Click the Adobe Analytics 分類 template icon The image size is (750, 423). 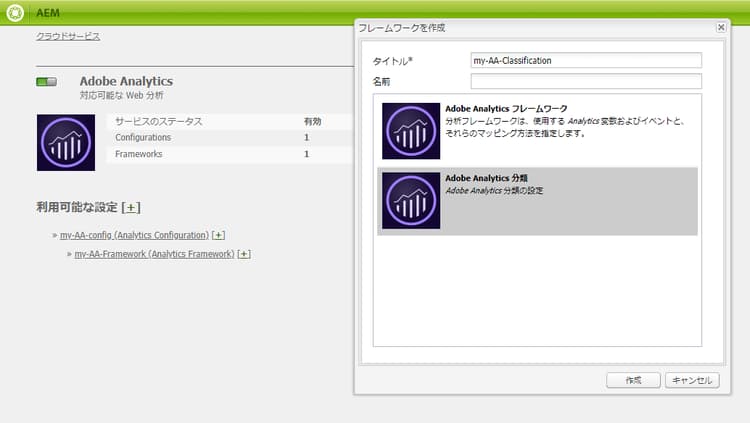click(411, 200)
